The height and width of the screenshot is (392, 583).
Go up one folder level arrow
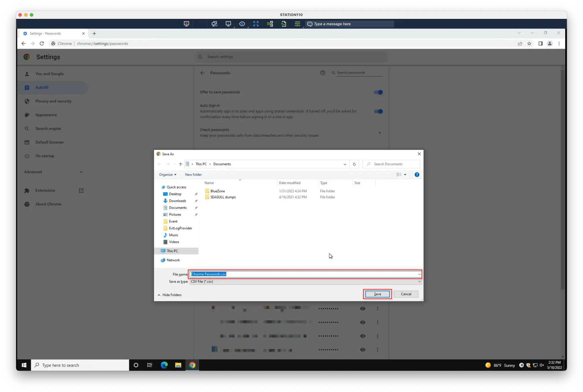click(x=180, y=164)
